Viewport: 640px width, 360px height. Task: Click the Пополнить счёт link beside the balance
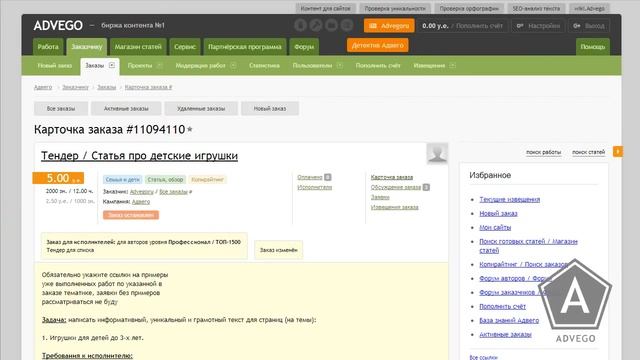pos(479,26)
